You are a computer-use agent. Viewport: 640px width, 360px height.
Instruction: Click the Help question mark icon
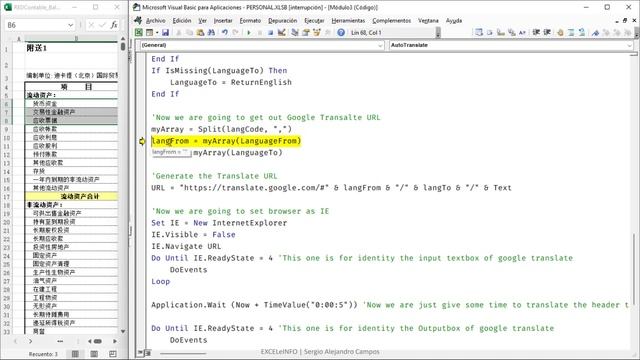[341, 32]
